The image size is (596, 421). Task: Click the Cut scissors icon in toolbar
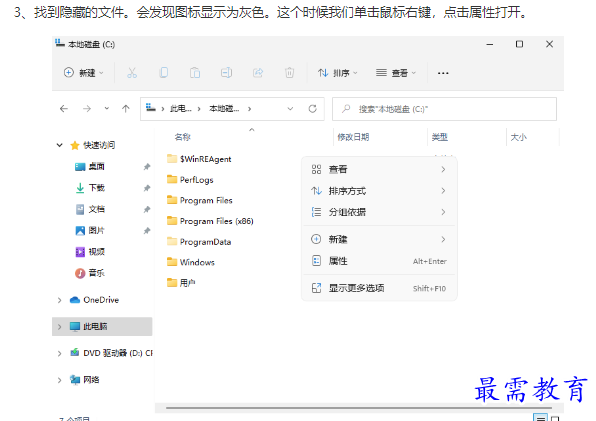(132, 73)
